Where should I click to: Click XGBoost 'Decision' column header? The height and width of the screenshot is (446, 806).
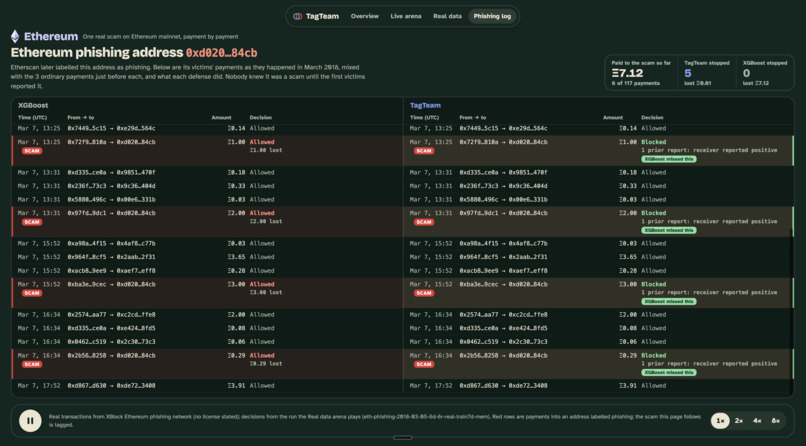click(x=261, y=118)
